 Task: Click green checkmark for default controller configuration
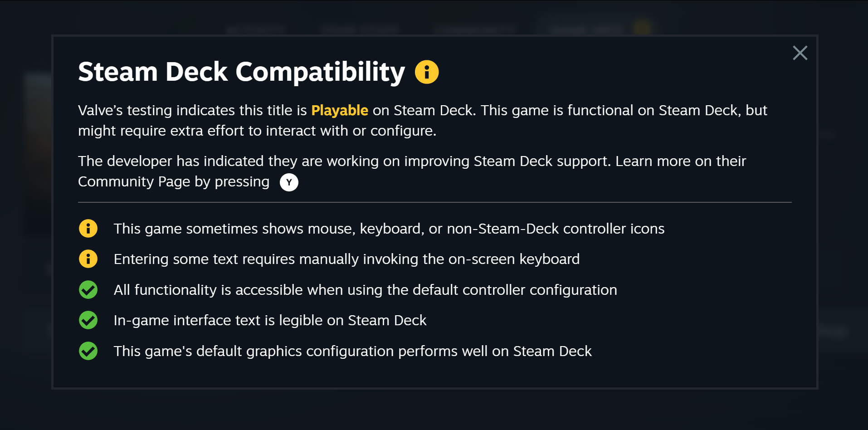click(88, 290)
